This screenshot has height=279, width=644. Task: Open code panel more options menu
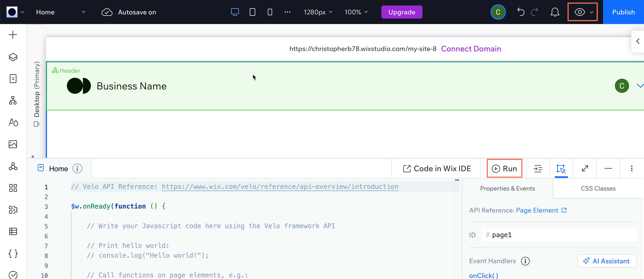coord(632,169)
